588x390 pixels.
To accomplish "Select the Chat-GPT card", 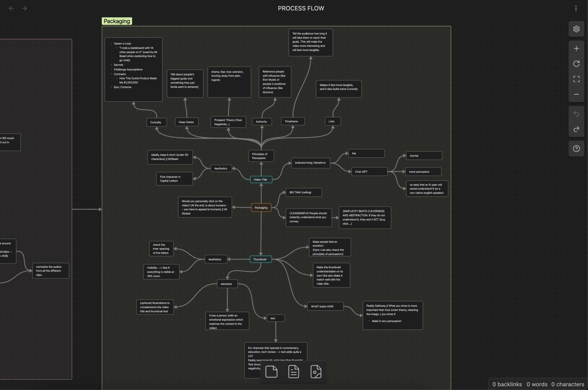I will tap(369, 172).
